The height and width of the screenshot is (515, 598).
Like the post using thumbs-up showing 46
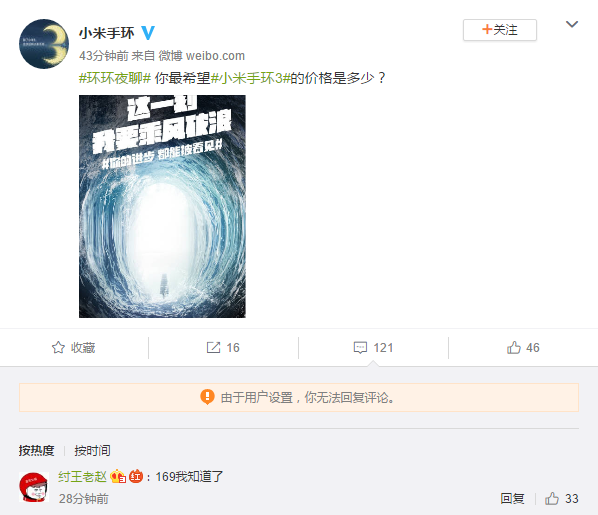click(514, 348)
